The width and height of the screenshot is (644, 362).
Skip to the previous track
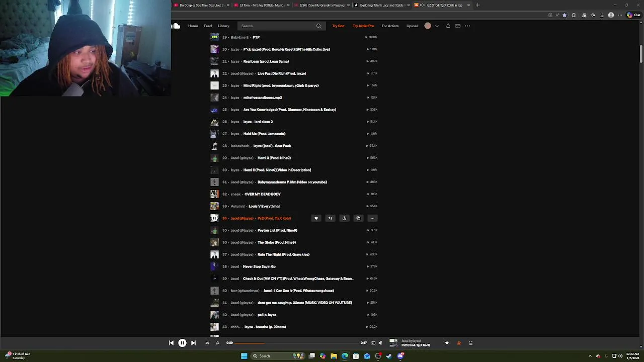171,343
